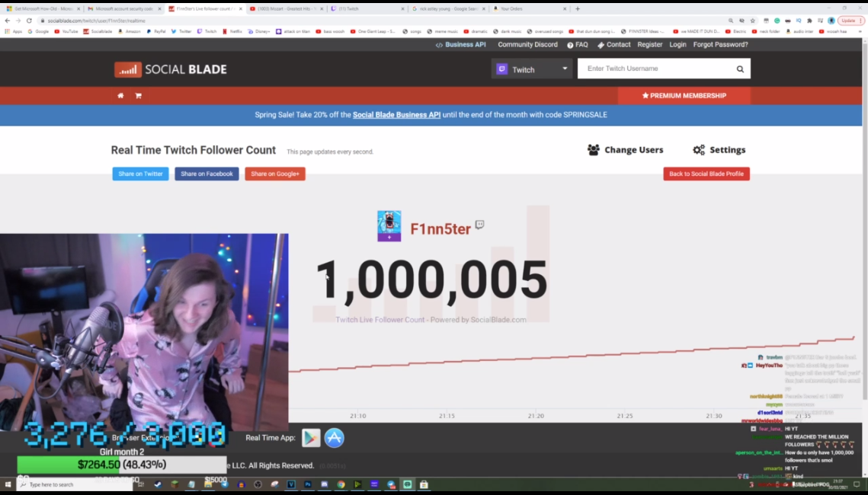Switch to Get Microsoft How-Old tab
The image size is (868, 495).
click(x=43, y=9)
